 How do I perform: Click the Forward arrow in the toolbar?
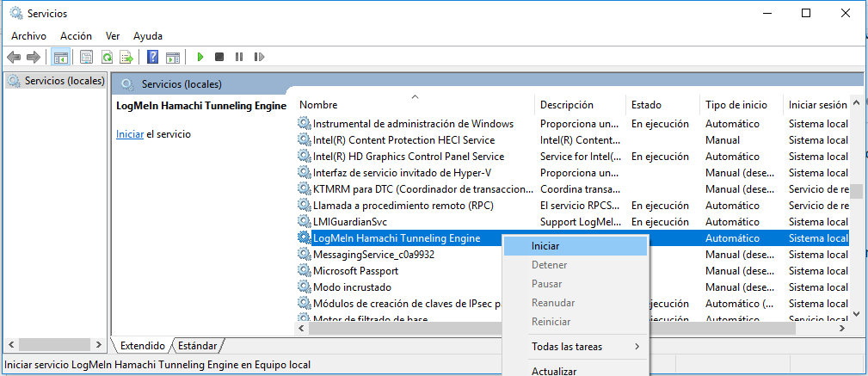34,57
